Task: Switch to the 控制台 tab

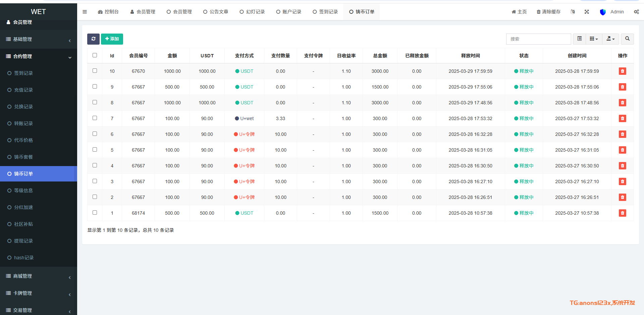Action: (x=108, y=12)
